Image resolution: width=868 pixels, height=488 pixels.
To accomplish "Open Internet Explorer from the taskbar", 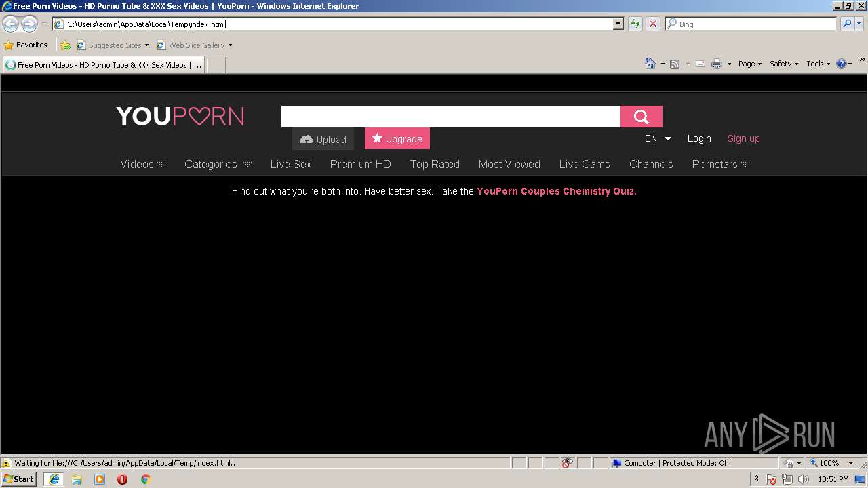I will [x=54, y=479].
